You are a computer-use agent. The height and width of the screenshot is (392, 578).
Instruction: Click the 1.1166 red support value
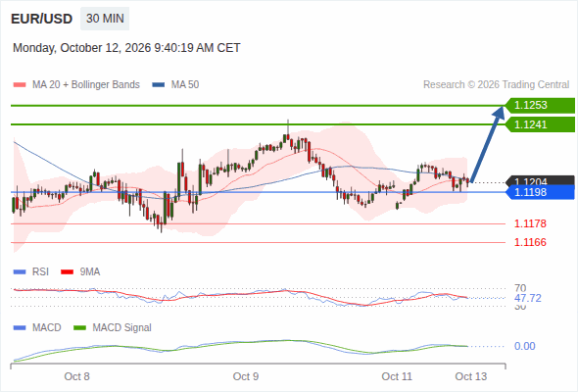530,242
